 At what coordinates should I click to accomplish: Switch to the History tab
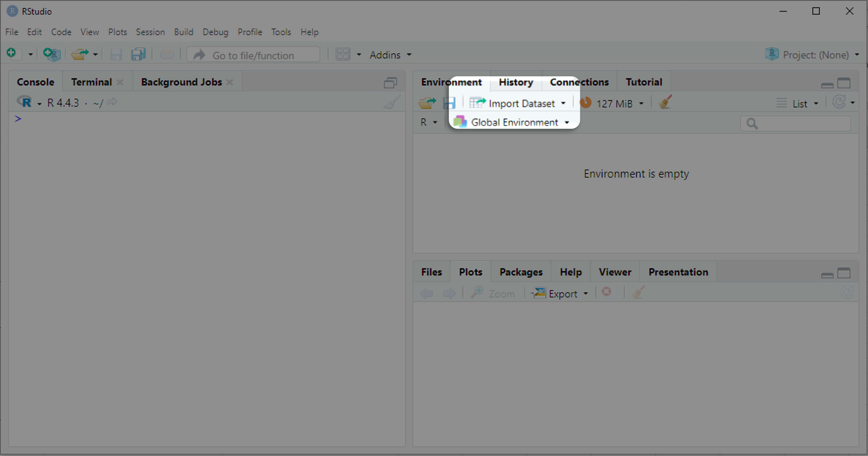point(515,82)
